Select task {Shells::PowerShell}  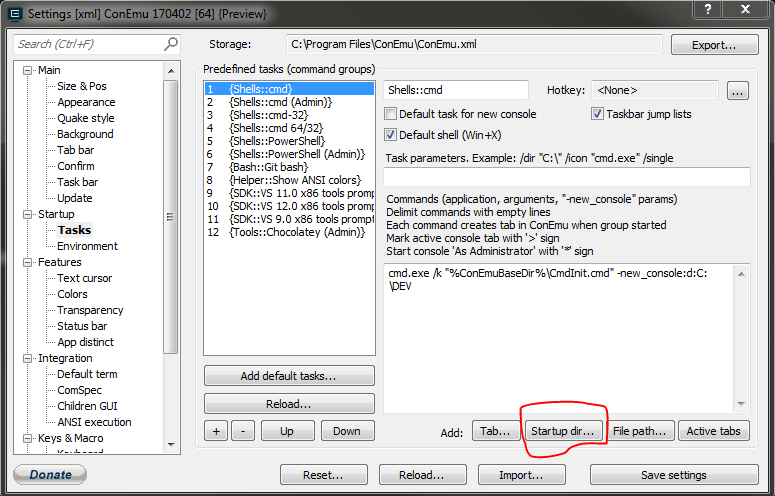(289, 141)
